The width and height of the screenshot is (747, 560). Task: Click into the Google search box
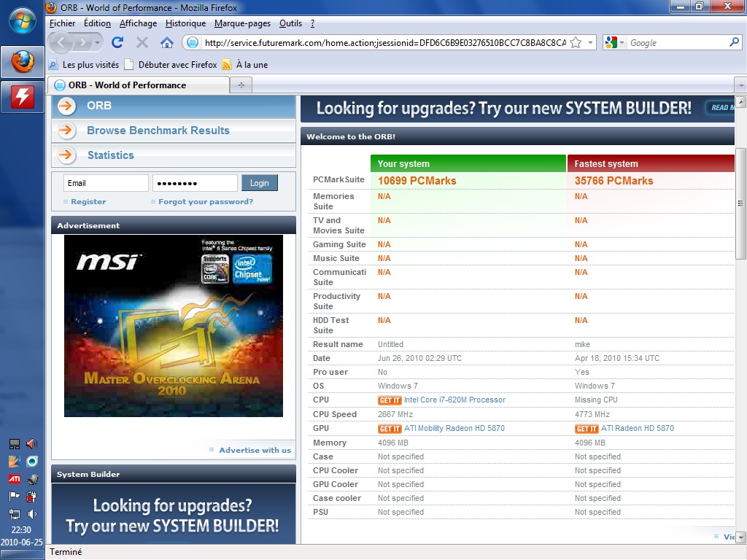[x=678, y=43]
